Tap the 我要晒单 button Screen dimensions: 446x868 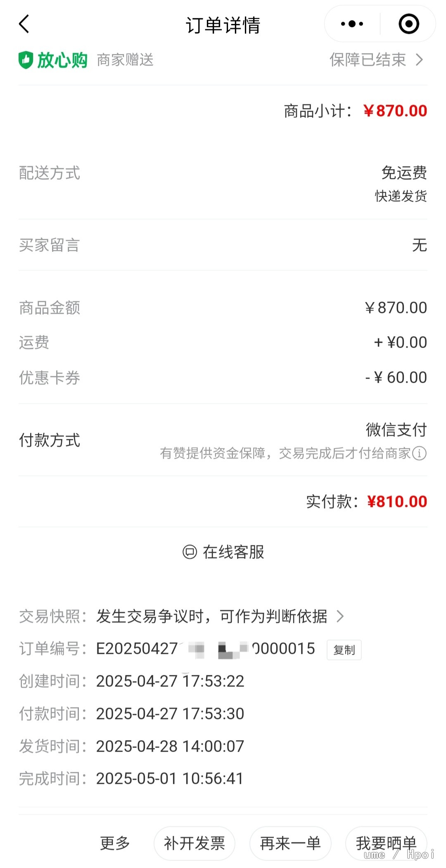386,843
